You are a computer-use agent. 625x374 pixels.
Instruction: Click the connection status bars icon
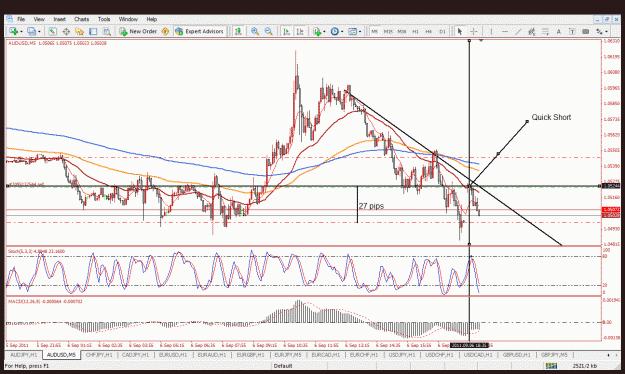[x=551, y=366]
